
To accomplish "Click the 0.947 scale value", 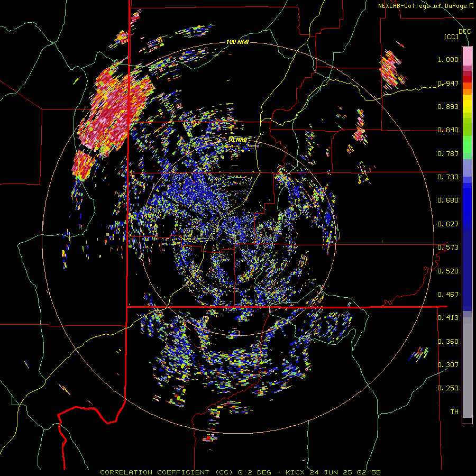I will click(448, 83).
